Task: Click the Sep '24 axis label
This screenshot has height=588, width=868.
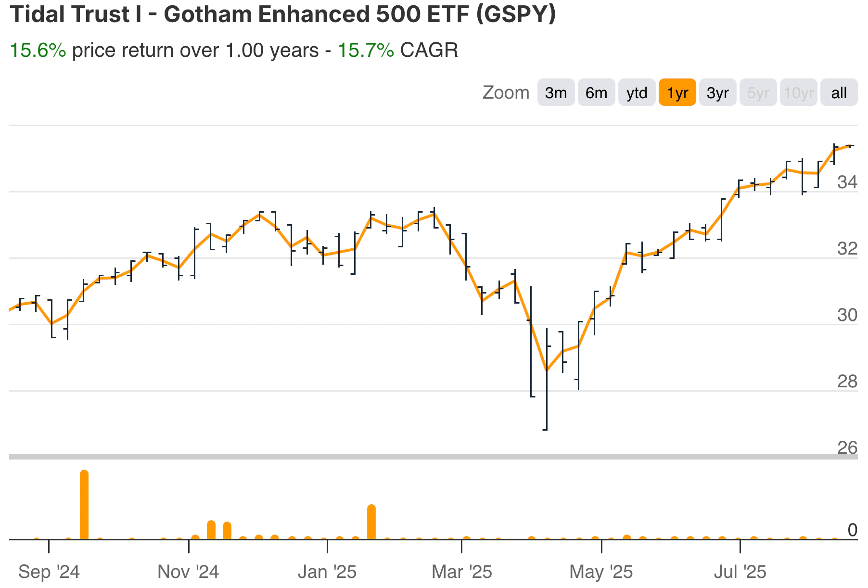Action: (50, 572)
